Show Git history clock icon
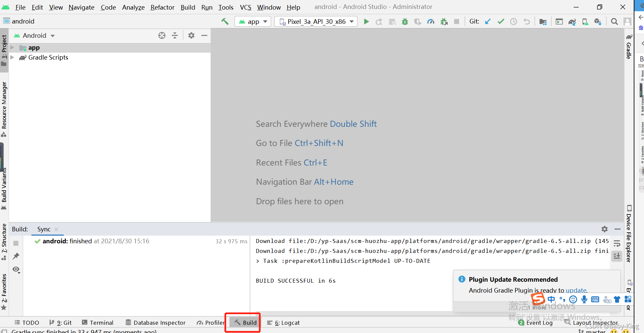This screenshot has height=333, width=644. pyautogui.click(x=514, y=22)
